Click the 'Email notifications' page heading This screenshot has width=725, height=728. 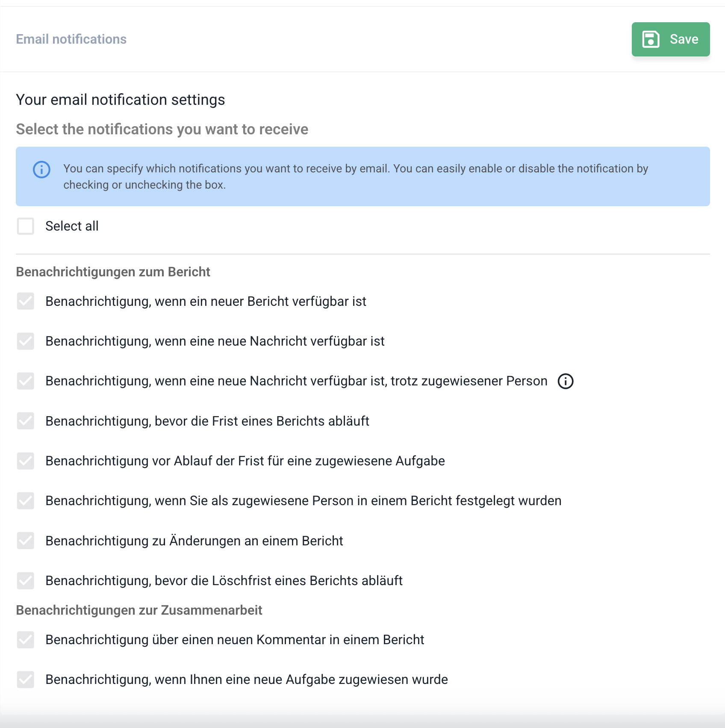[x=71, y=39]
